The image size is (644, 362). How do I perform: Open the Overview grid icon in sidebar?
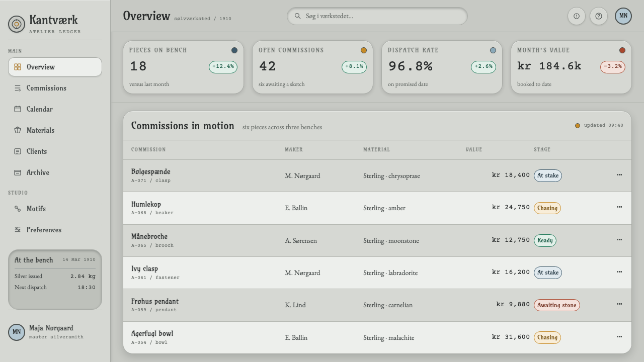[18, 67]
